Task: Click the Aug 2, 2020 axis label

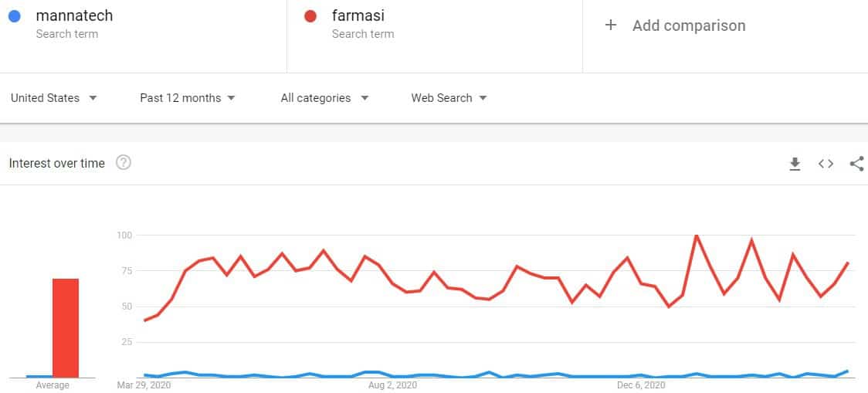Action: point(392,385)
